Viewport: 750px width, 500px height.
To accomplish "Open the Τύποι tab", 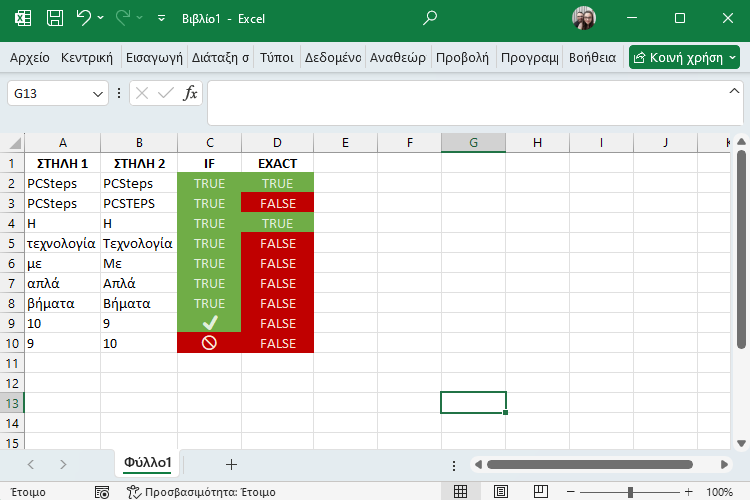I will point(276,58).
